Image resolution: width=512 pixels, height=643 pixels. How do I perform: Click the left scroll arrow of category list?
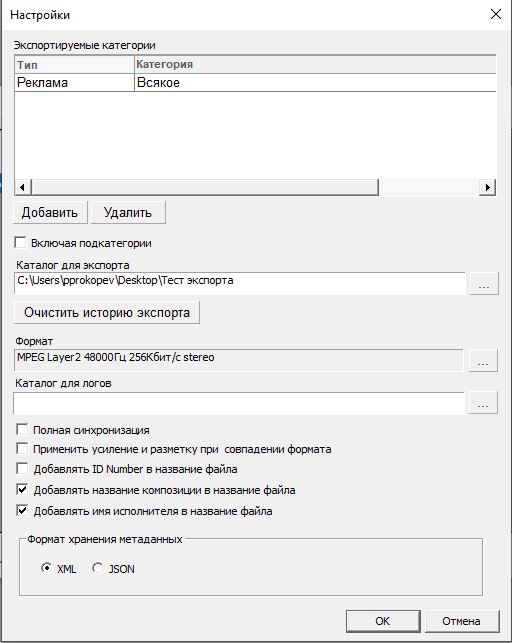(x=23, y=188)
